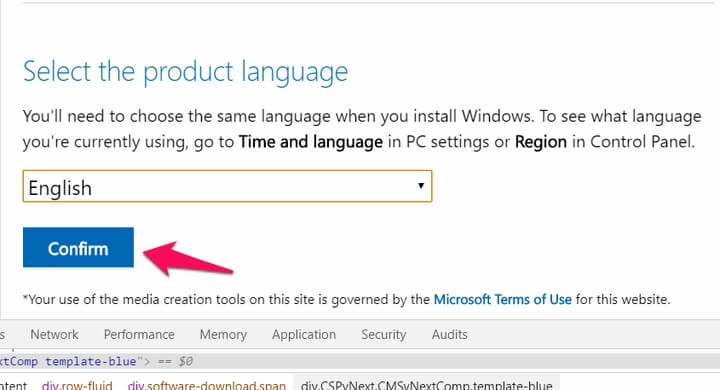720x390 pixels.
Task: Open the Microsoft Terms of Use link
Action: click(x=502, y=300)
